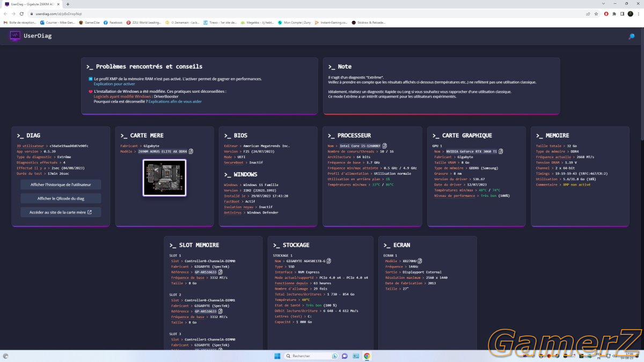Click the share icon in address bar
Screen dimensions: 644x362
(588, 13)
